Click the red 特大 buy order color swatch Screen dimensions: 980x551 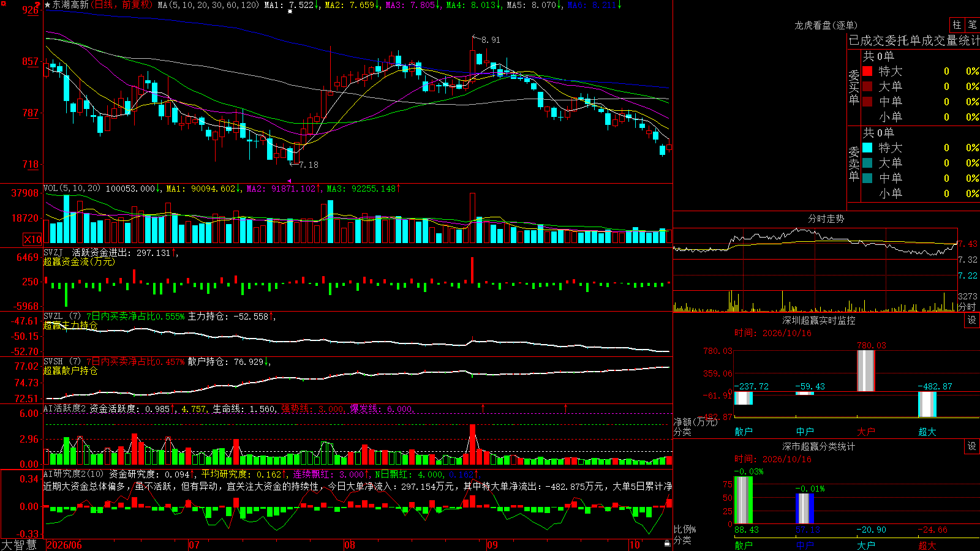coord(867,71)
